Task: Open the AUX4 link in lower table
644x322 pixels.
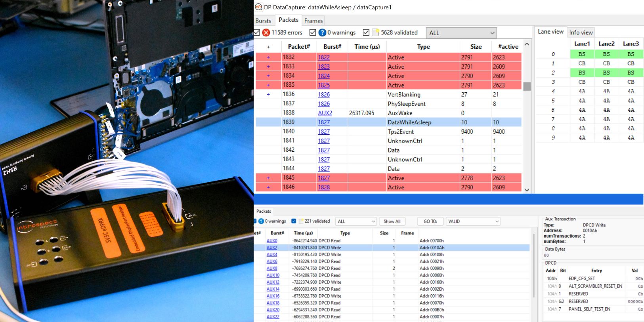Action: pos(272,255)
